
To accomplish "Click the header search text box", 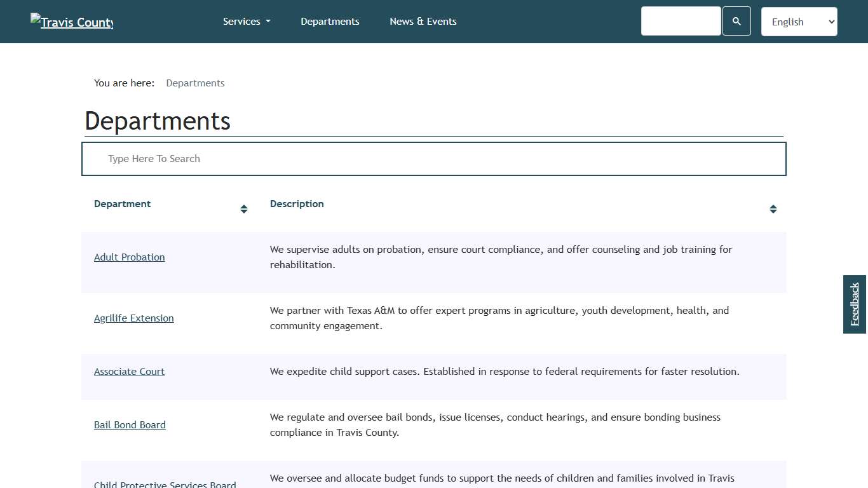I will point(681,22).
